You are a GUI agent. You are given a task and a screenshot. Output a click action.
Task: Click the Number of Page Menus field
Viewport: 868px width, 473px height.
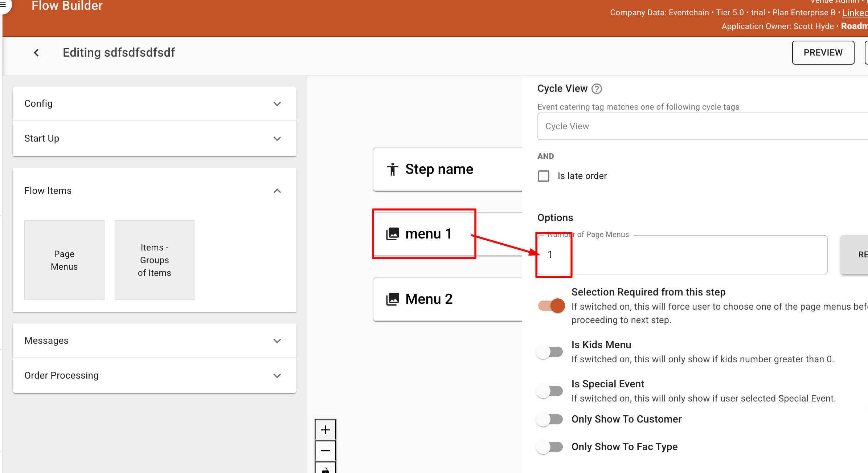[x=682, y=255]
